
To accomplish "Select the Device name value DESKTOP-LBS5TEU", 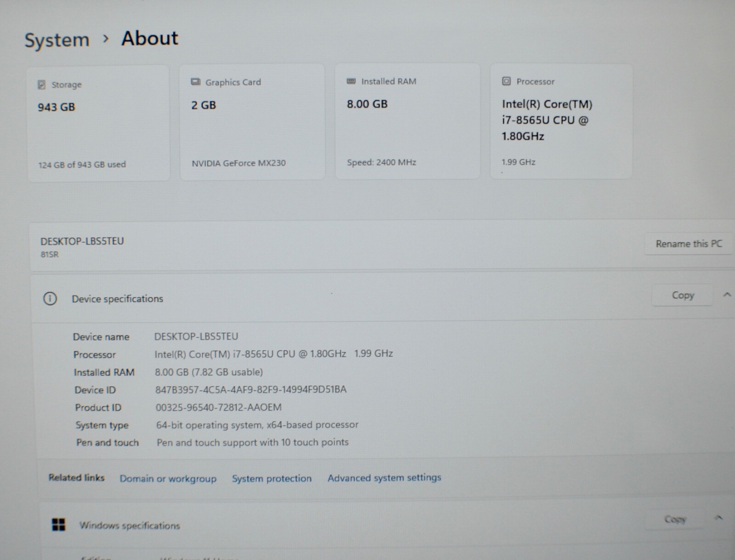I will point(196,336).
